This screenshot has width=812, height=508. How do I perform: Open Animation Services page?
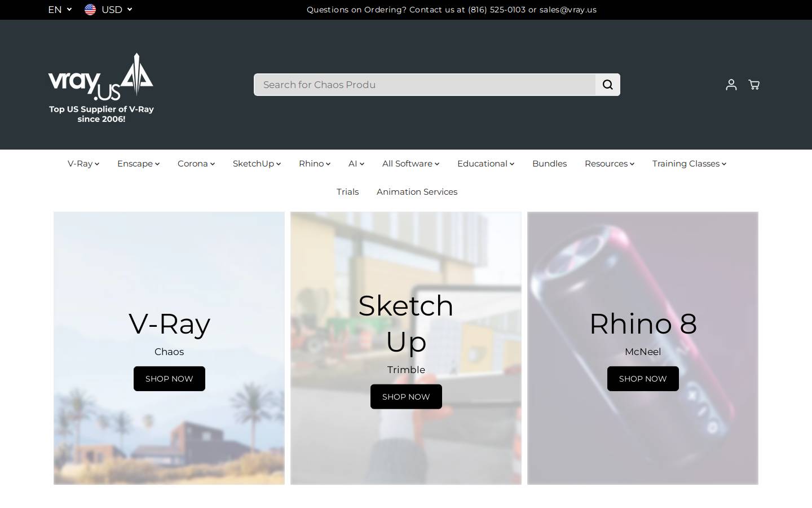point(417,192)
